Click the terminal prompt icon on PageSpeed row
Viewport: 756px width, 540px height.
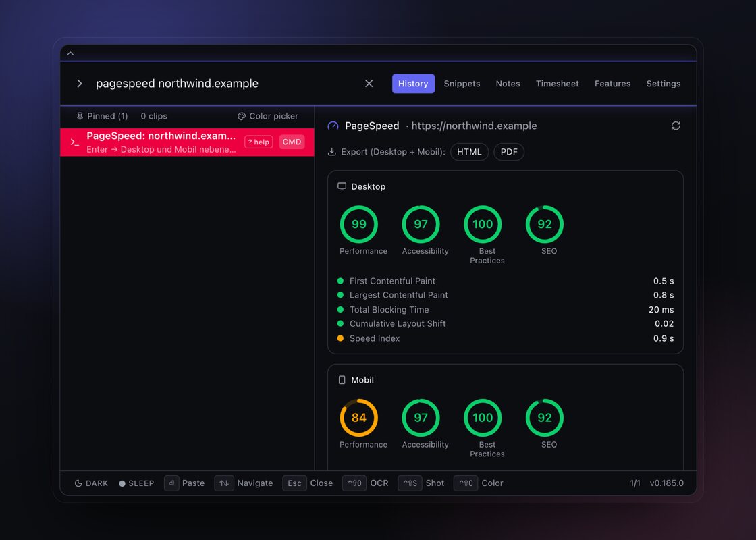coord(75,142)
